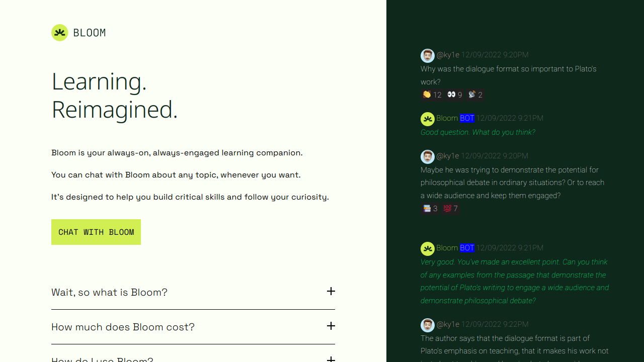Click BOT badge on 'Good question' message
Screen dimensions: 644x362
click(467, 118)
